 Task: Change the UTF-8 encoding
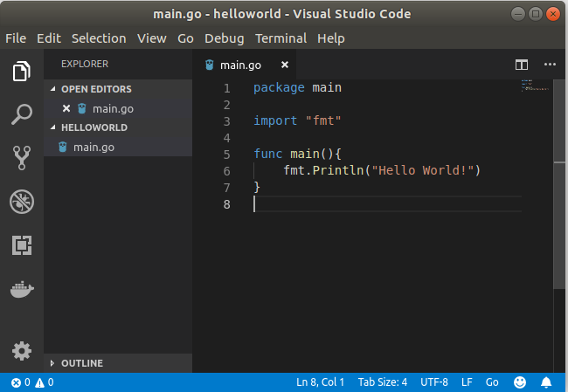pyautogui.click(x=434, y=382)
